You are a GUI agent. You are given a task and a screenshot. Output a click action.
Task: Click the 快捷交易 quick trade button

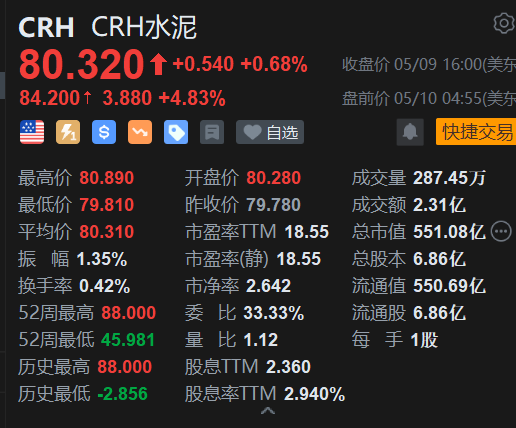(476, 132)
